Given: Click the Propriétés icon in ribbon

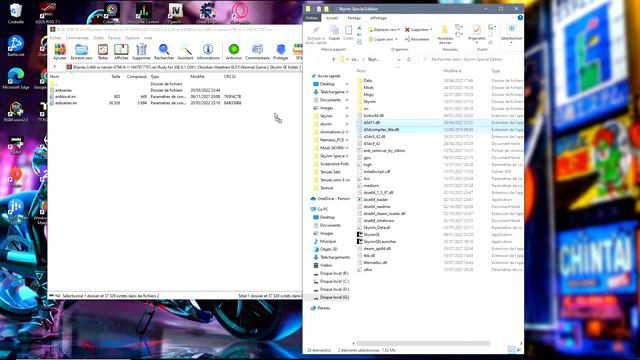Looking at the screenshot, I should point(476,33).
